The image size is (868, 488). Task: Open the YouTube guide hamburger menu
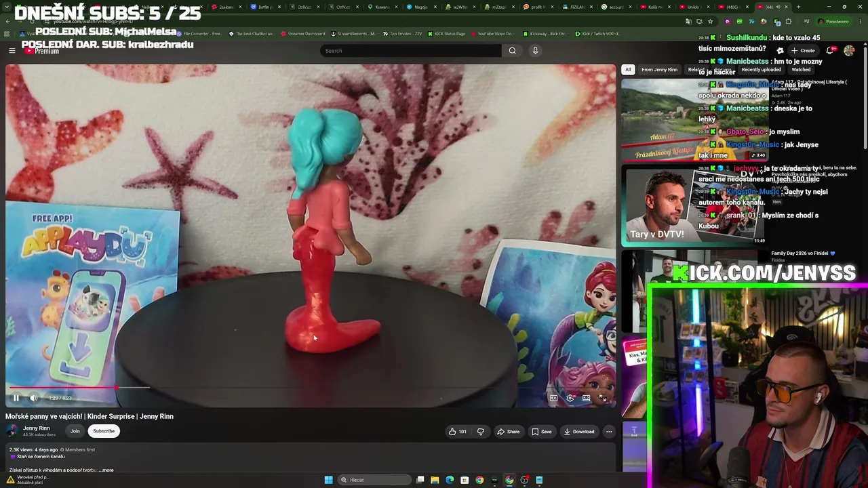pyautogui.click(x=12, y=51)
